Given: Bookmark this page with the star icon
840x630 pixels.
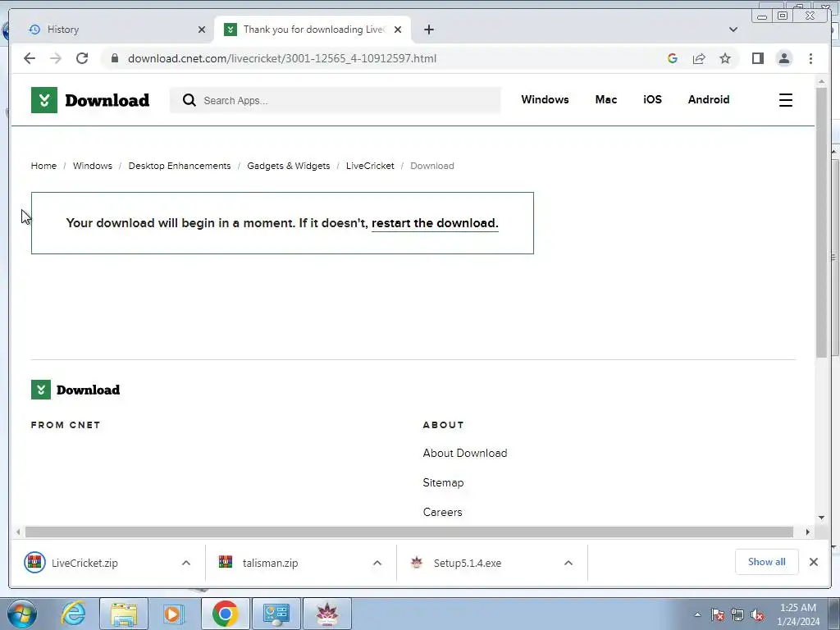Looking at the screenshot, I should tap(725, 58).
